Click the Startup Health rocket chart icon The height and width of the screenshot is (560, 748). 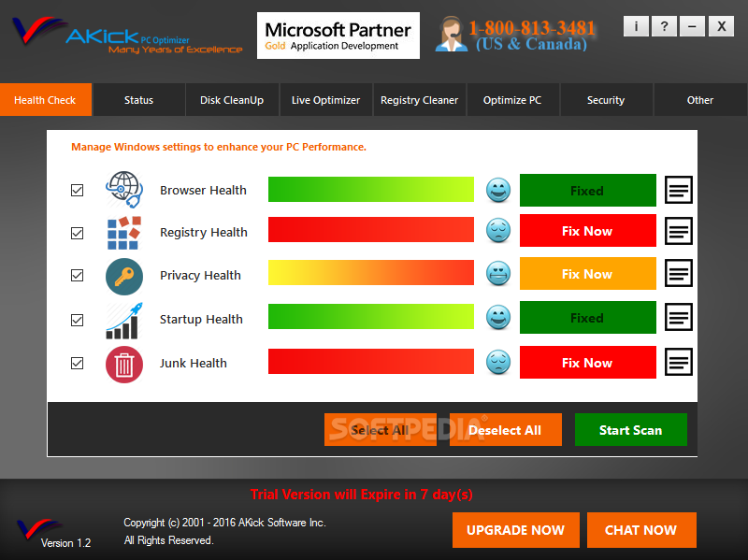click(x=124, y=320)
